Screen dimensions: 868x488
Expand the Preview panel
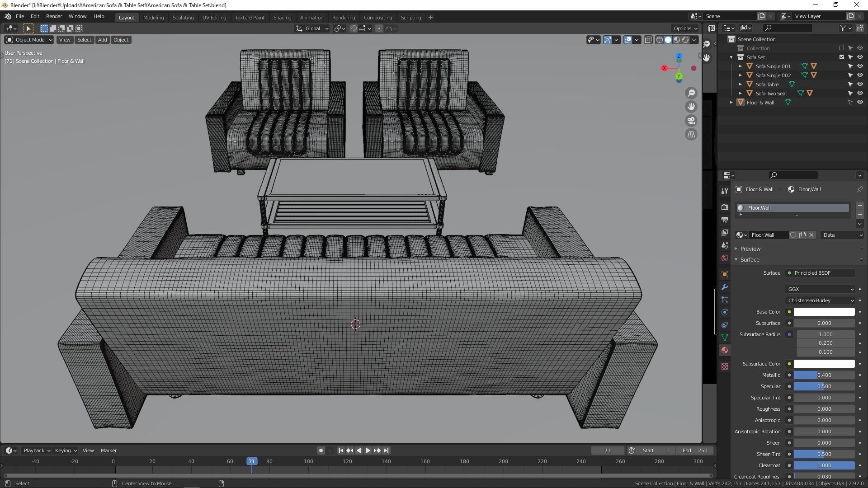click(750, 249)
